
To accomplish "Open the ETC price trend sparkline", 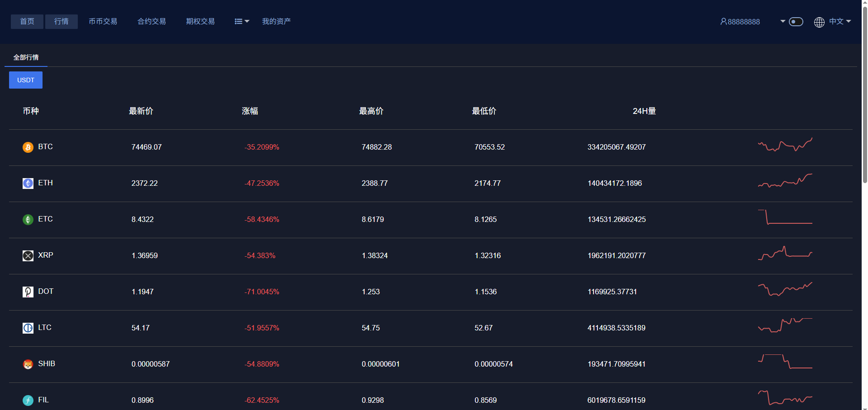I will [x=785, y=217].
